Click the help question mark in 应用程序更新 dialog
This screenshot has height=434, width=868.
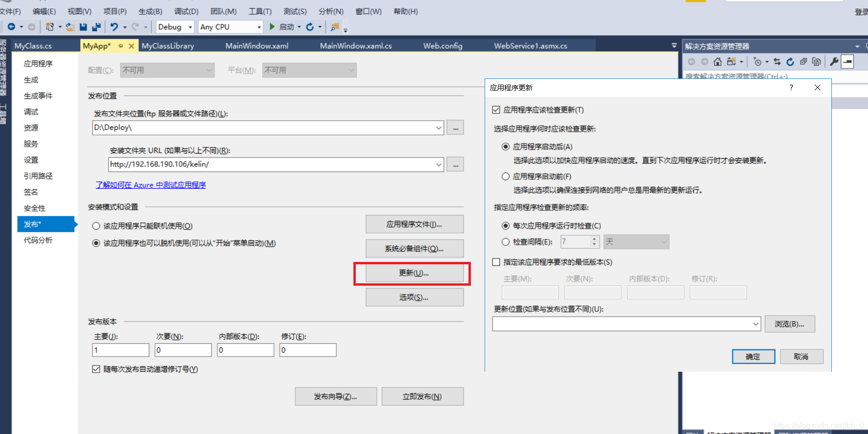(x=791, y=87)
